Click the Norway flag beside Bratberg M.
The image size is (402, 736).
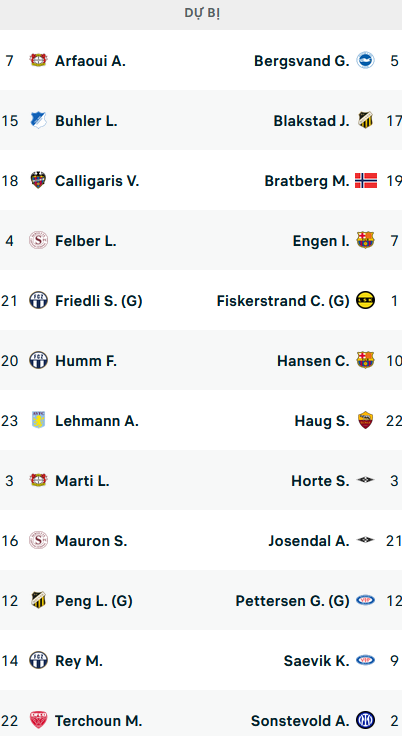click(x=365, y=180)
